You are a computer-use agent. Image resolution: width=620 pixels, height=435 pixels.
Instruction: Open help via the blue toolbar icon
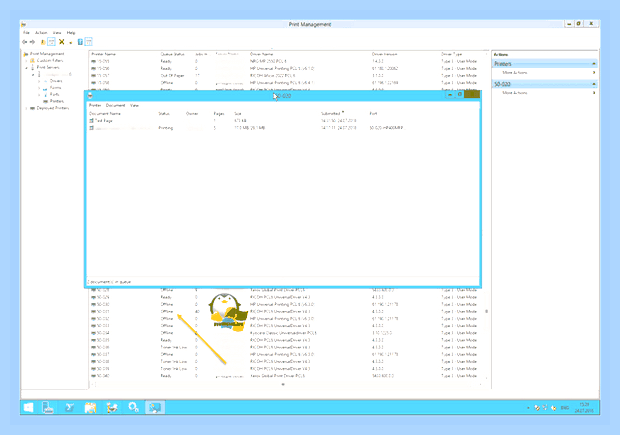tap(80, 42)
